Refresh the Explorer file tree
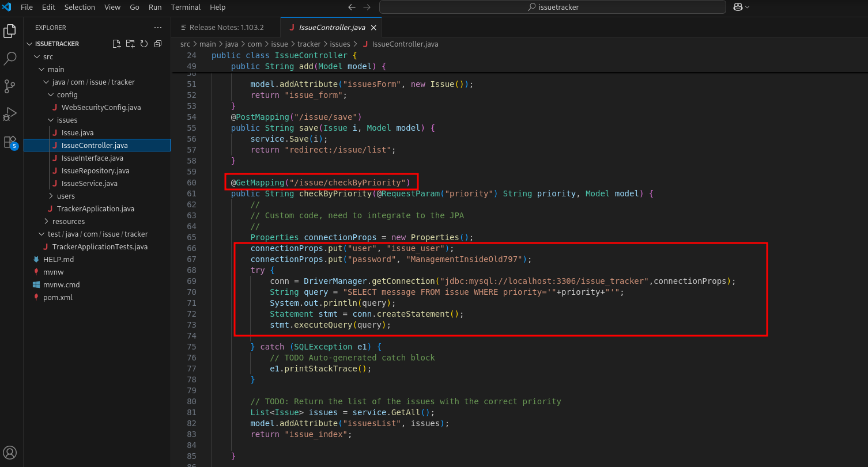 pos(144,44)
